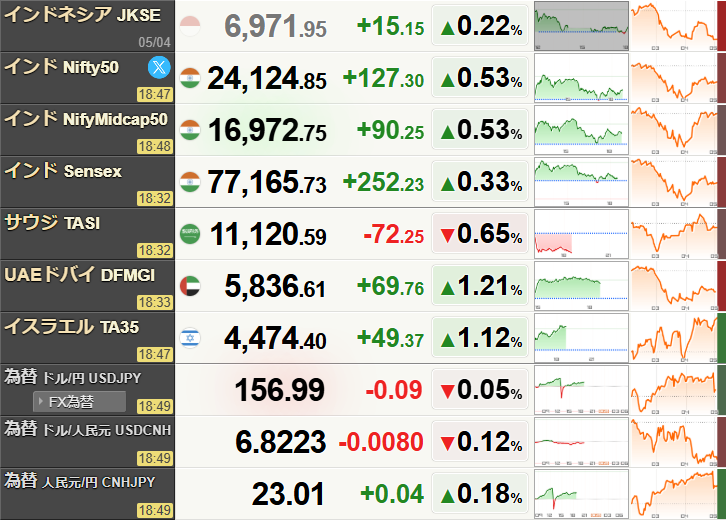Open the イスラエル TA35 index link
This screenshot has height=520, width=726.
point(71,327)
